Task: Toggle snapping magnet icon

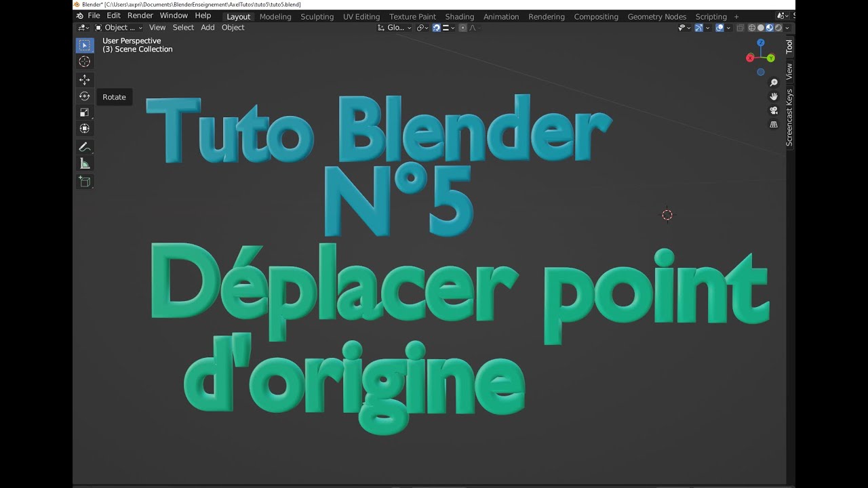Action: pos(437,28)
